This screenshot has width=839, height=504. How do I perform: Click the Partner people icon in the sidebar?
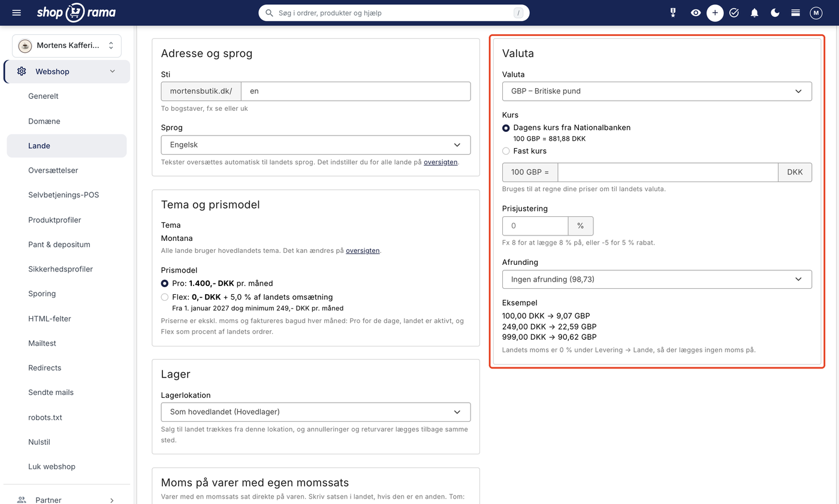[x=22, y=500]
